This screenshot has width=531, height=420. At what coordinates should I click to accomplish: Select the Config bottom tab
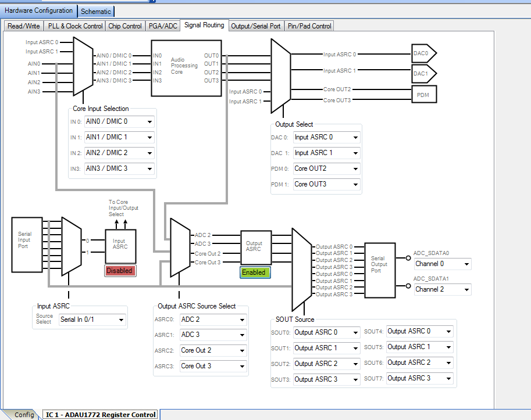[x=24, y=415]
